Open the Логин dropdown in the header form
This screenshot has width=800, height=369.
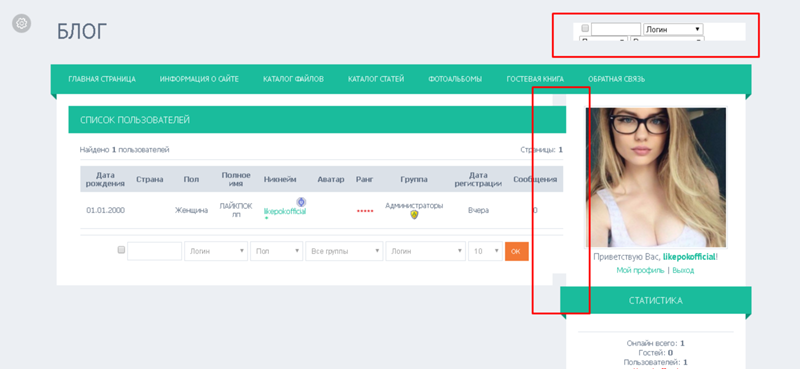pyautogui.click(x=673, y=29)
